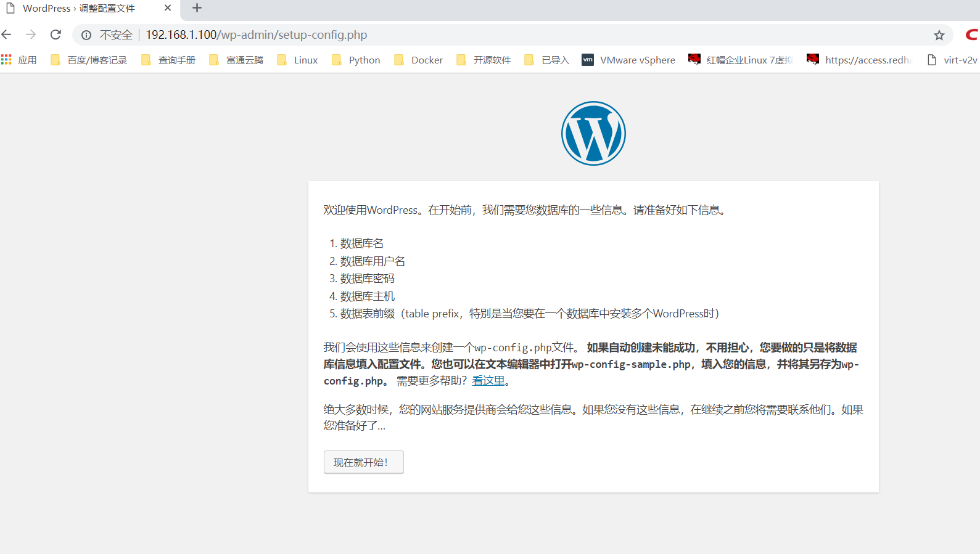This screenshot has width=980, height=554.
Task: Click the page icon on the WordPress tab
Action: point(10,8)
